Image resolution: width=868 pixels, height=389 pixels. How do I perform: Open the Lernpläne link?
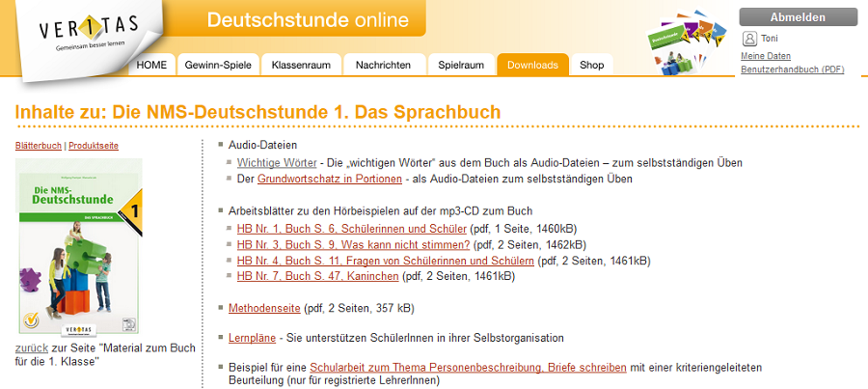pyautogui.click(x=252, y=338)
